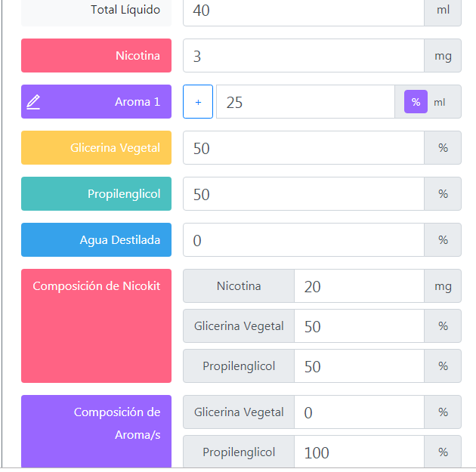
Task: Change Nicokit Nicotina value of 20
Action: (358, 286)
